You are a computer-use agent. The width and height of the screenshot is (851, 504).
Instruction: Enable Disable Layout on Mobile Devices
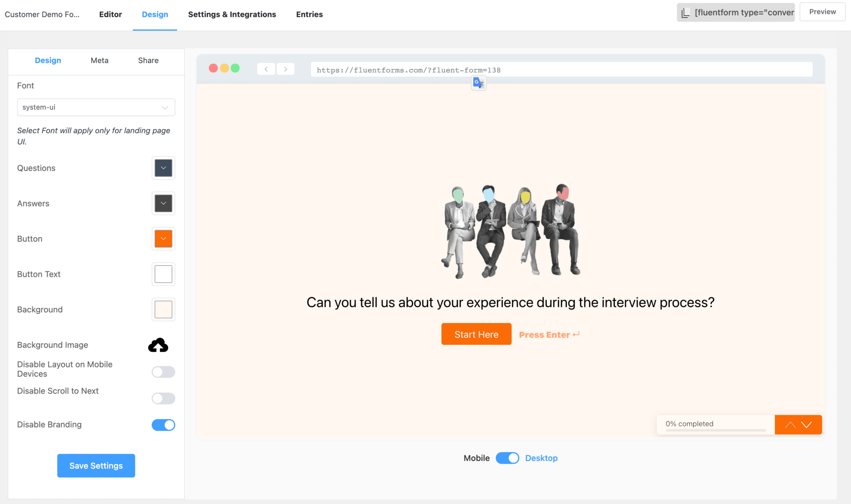[163, 372]
